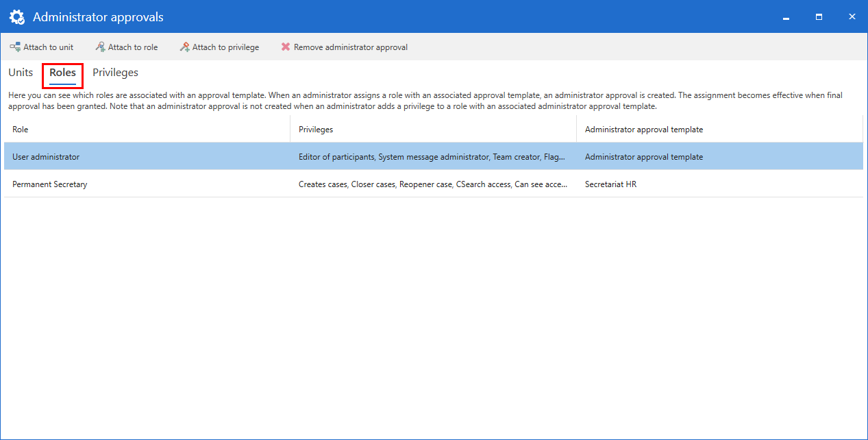Select the User administrator role row
Image resolution: width=868 pixels, height=440 pixels.
click(x=46, y=157)
